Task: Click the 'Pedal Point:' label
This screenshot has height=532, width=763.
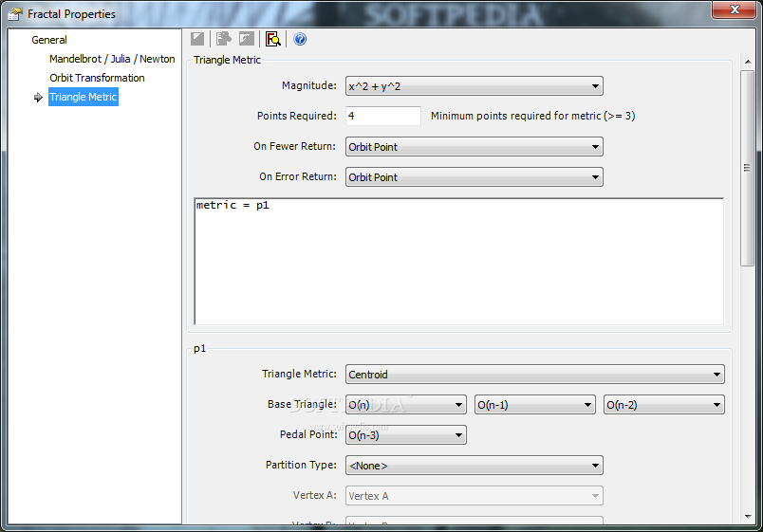Action: (308, 434)
